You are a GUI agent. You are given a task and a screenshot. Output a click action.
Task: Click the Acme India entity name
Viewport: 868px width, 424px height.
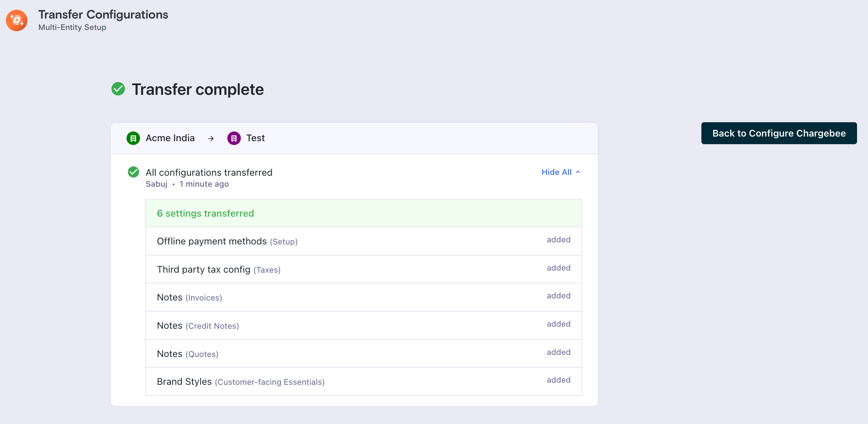pos(170,138)
